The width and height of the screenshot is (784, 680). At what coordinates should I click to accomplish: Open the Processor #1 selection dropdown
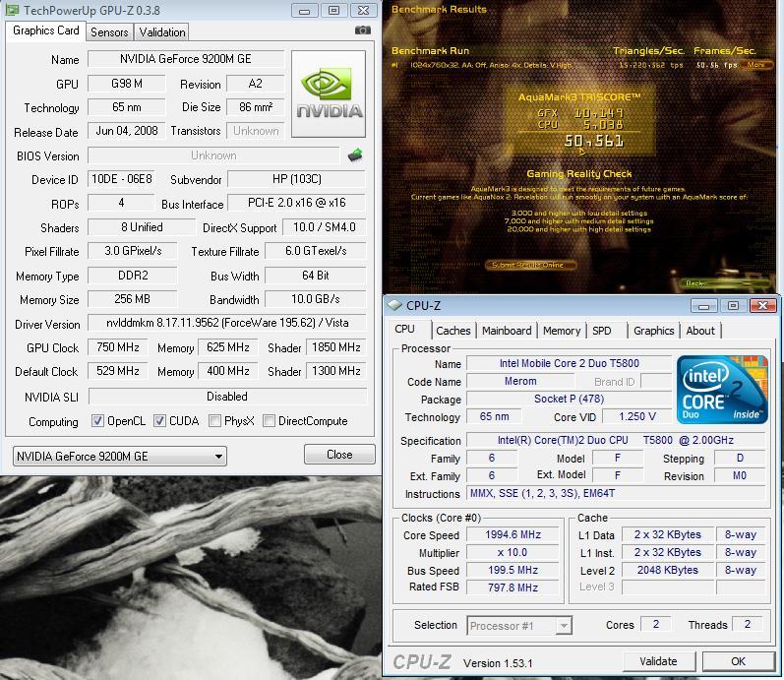coord(519,626)
